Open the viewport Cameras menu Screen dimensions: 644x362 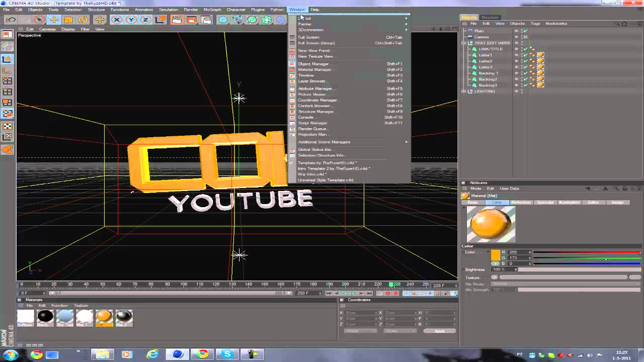point(47,29)
